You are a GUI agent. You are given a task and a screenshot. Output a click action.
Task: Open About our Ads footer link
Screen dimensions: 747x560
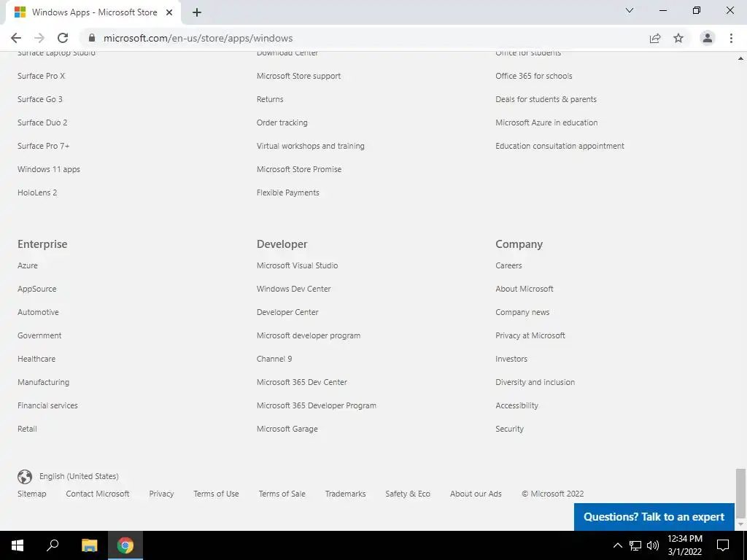tap(476, 494)
